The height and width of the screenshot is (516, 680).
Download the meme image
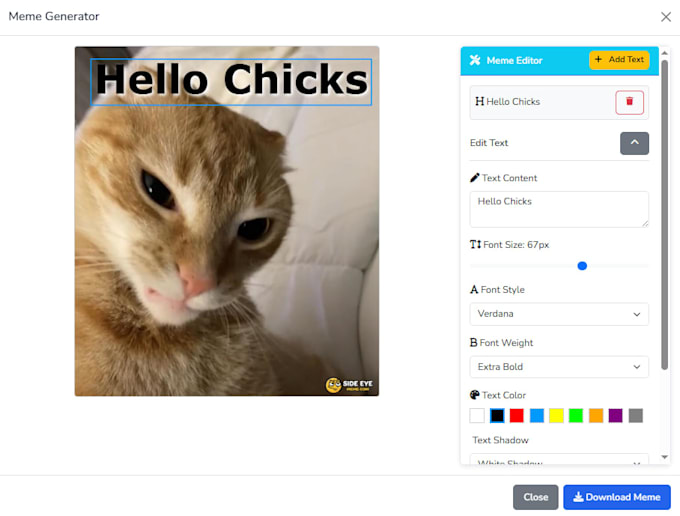coord(617,497)
